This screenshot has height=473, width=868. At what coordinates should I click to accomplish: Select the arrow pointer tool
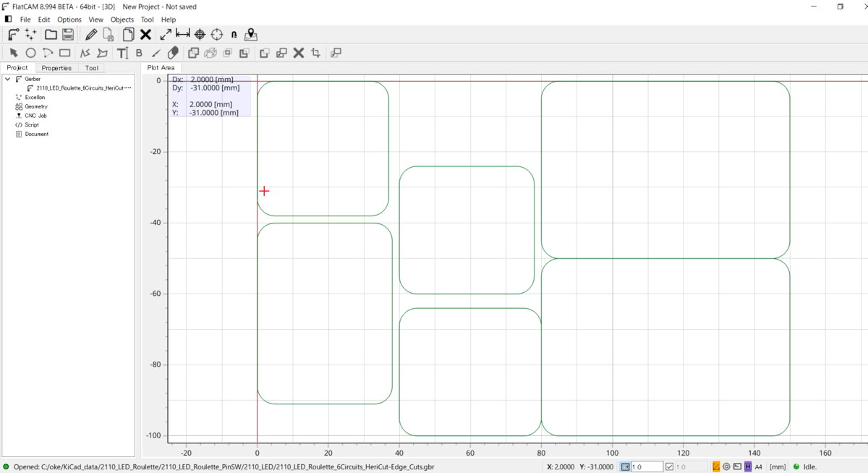pos(14,53)
